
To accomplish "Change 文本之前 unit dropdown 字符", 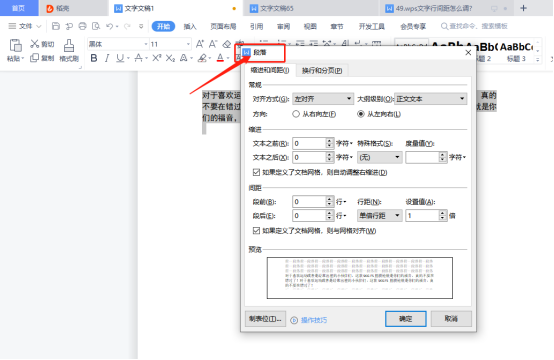I will point(344,143).
